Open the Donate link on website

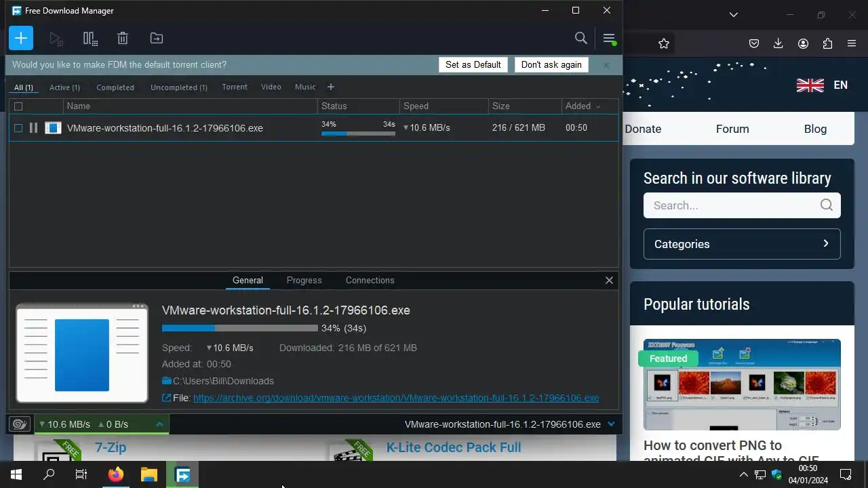point(643,129)
